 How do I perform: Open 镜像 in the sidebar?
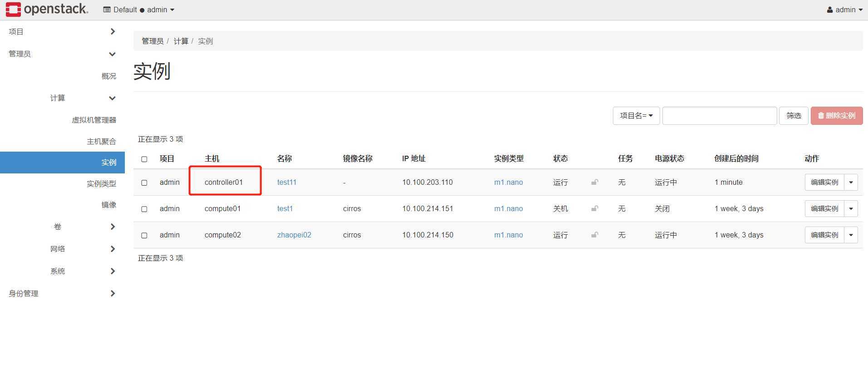pos(109,205)
